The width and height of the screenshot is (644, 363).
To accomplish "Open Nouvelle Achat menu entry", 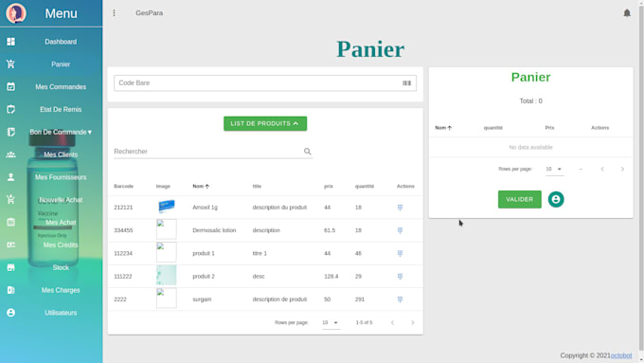I will (61, 200).
